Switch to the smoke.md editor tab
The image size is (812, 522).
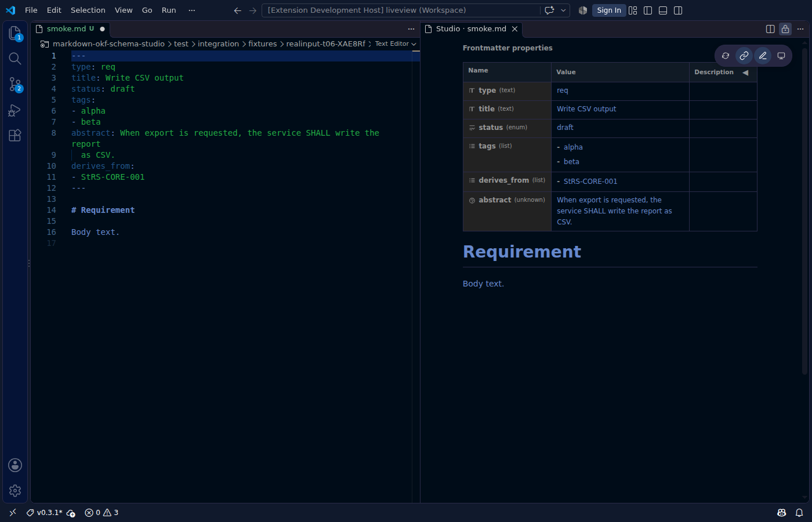tap(70, 29)
